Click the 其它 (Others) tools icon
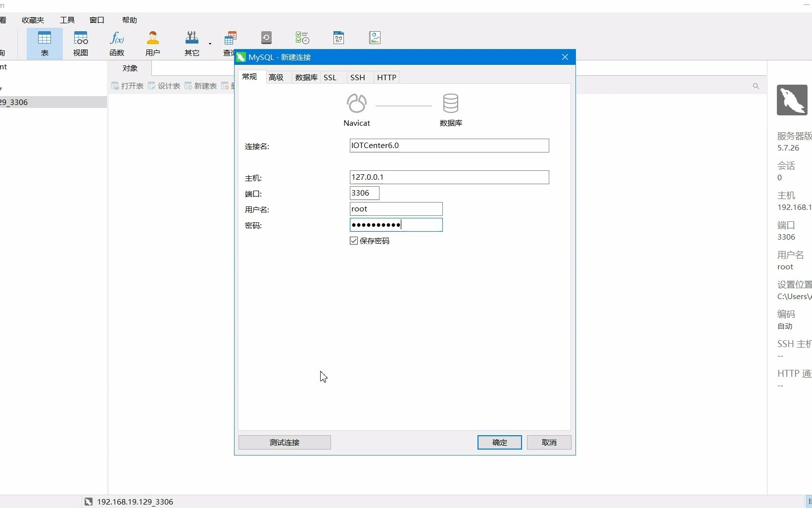Viewport: 812px width, 508px height. pyautogui.click(x=192, y=44)
